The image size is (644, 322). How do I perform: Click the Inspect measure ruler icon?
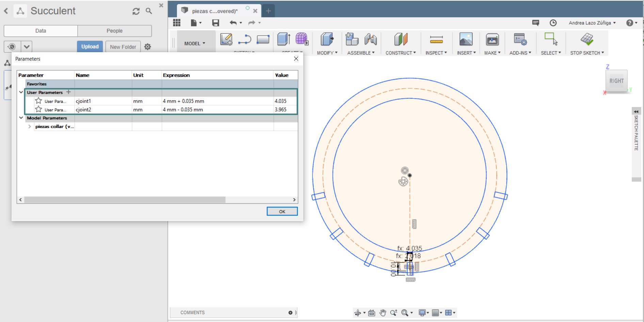[436, 40]
